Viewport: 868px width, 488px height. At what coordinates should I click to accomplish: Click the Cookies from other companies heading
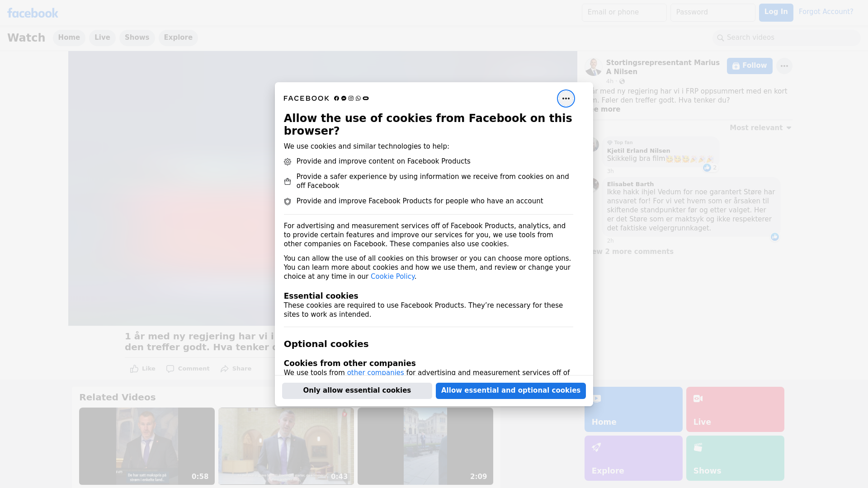click(349, 363)
